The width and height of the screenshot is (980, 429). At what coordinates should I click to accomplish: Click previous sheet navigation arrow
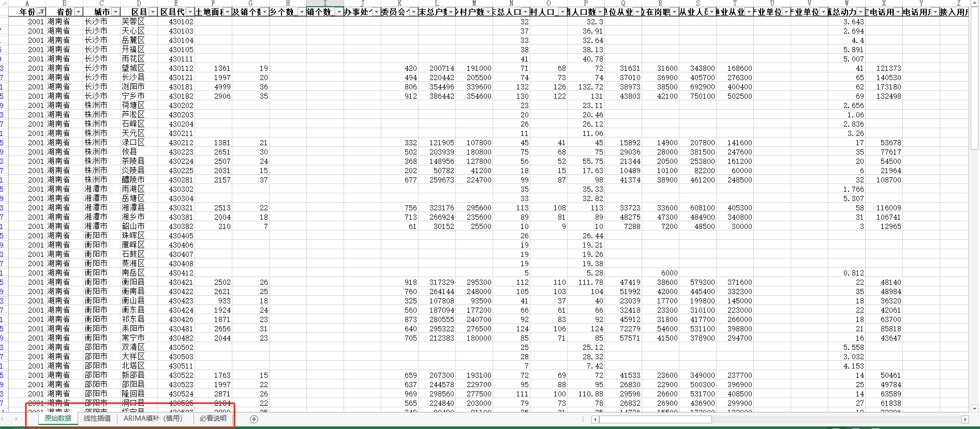coord(3,419)
